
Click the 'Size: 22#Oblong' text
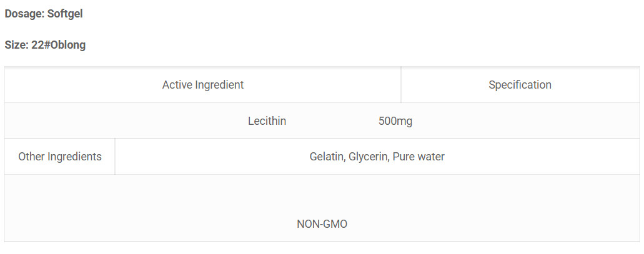coord(45,45)
